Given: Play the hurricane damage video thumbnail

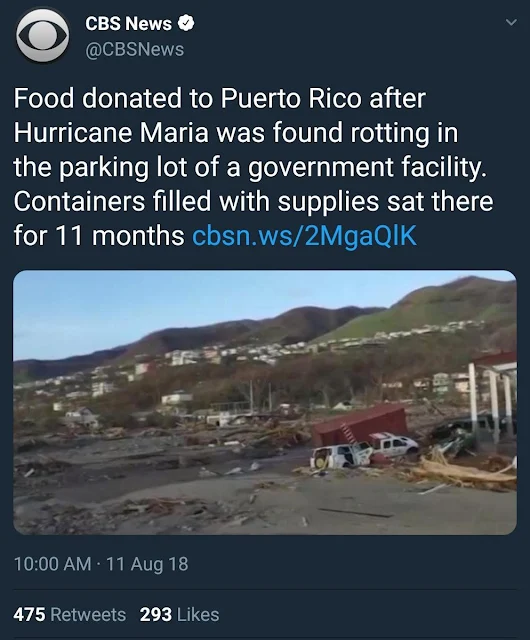Looking at the screenshot, I should (265, 402).
